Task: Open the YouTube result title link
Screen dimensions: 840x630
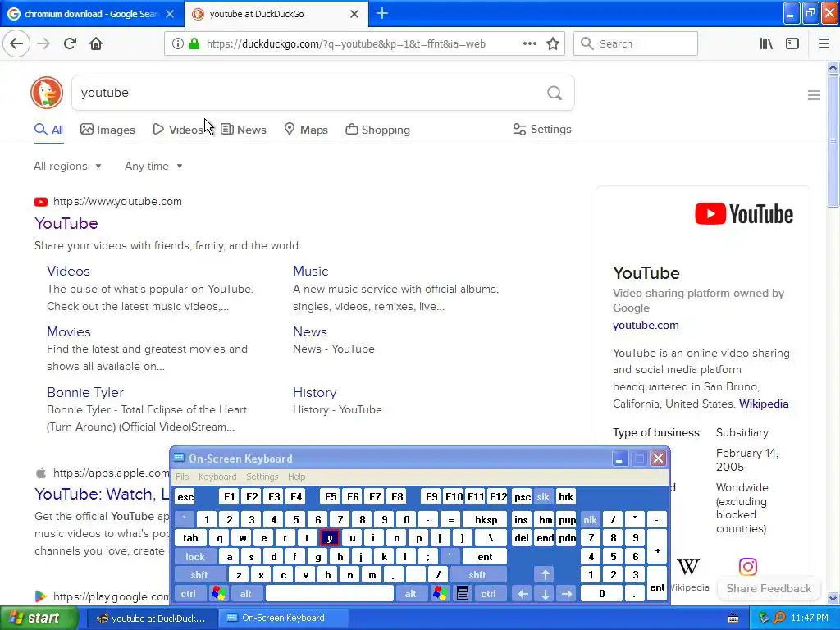Action: point(66,223)
